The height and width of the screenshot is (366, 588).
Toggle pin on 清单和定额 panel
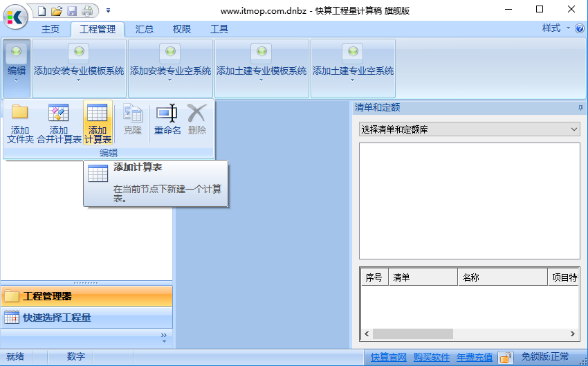(580, 108)
